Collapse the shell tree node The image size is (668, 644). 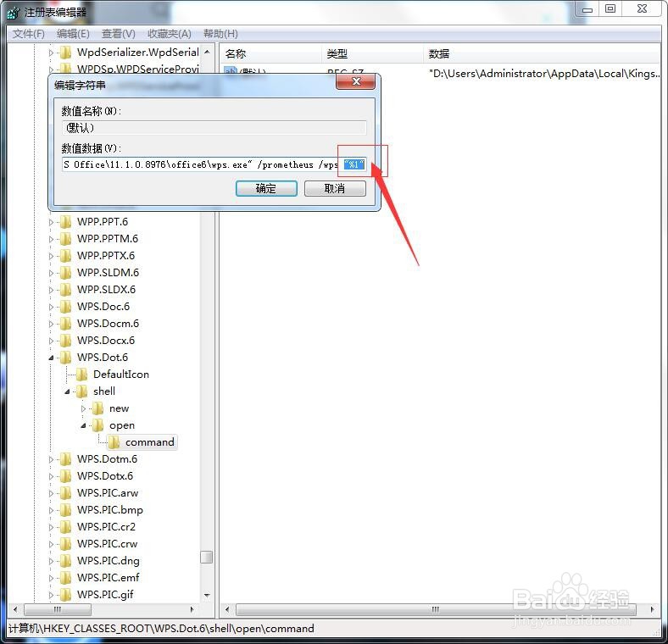pyautogui.click(x=67, y=391)
